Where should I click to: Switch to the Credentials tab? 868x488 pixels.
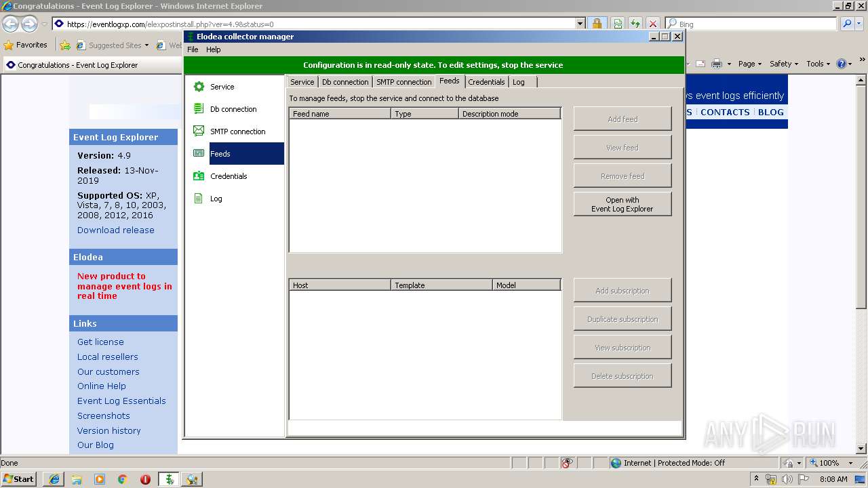(486, 82)
